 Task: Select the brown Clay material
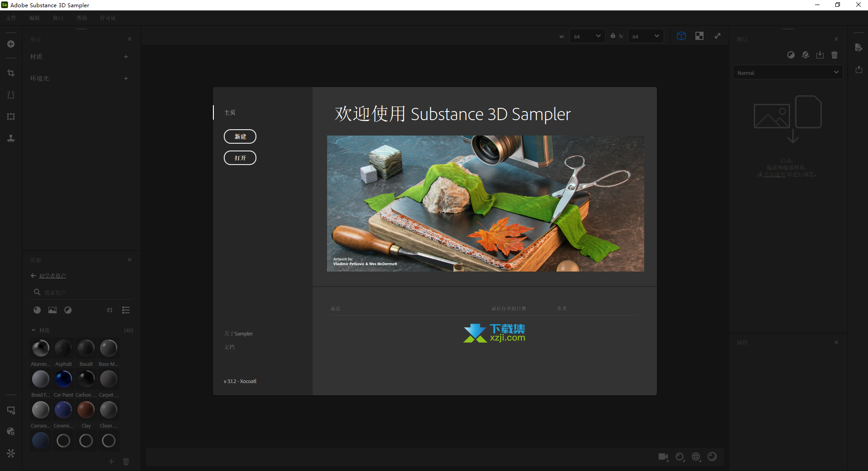[86, 410]
